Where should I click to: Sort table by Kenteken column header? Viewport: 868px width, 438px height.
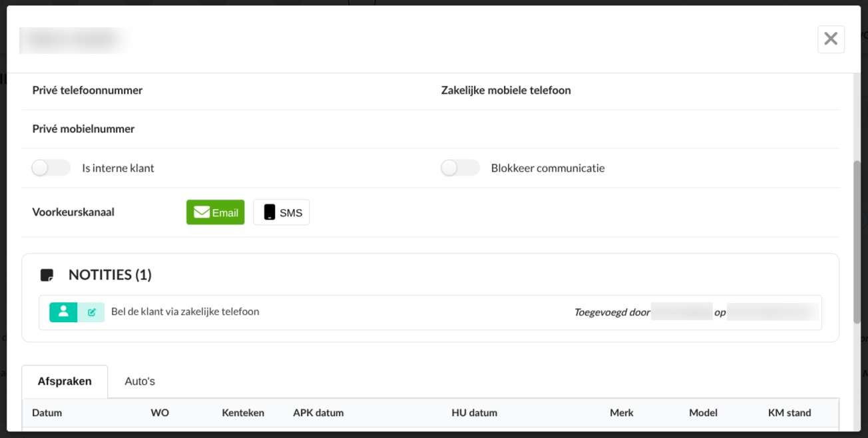[x=243, y=413]
